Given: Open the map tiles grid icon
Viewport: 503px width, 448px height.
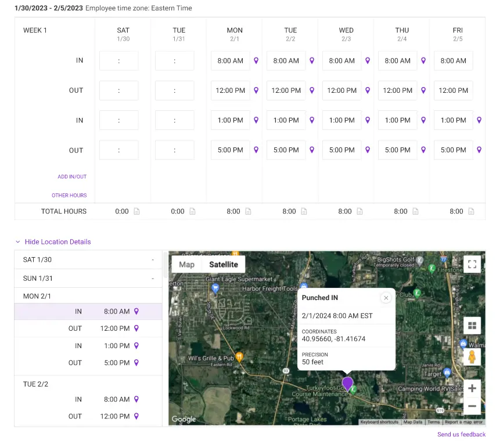Looking at the screenshot, I should point(472,326).
